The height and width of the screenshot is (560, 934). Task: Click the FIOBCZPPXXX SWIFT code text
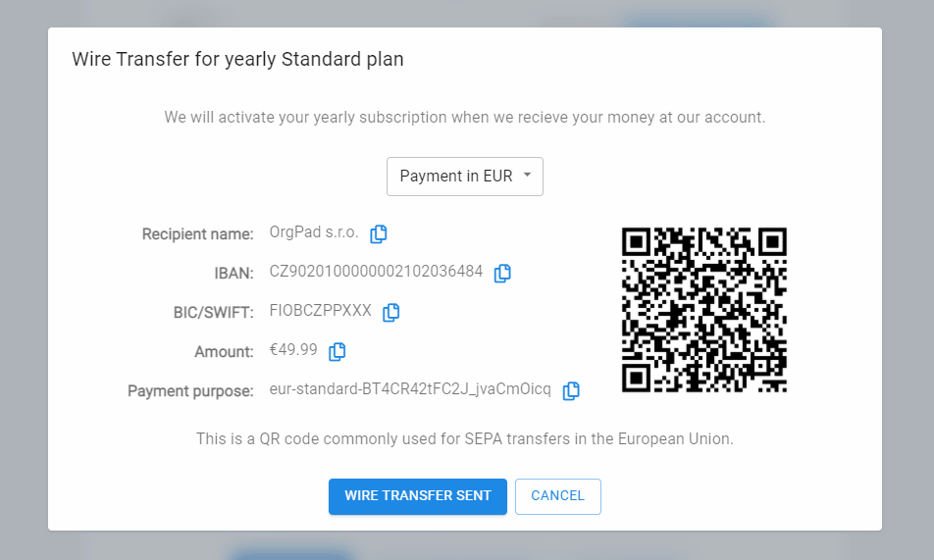[x=321, y=311]
